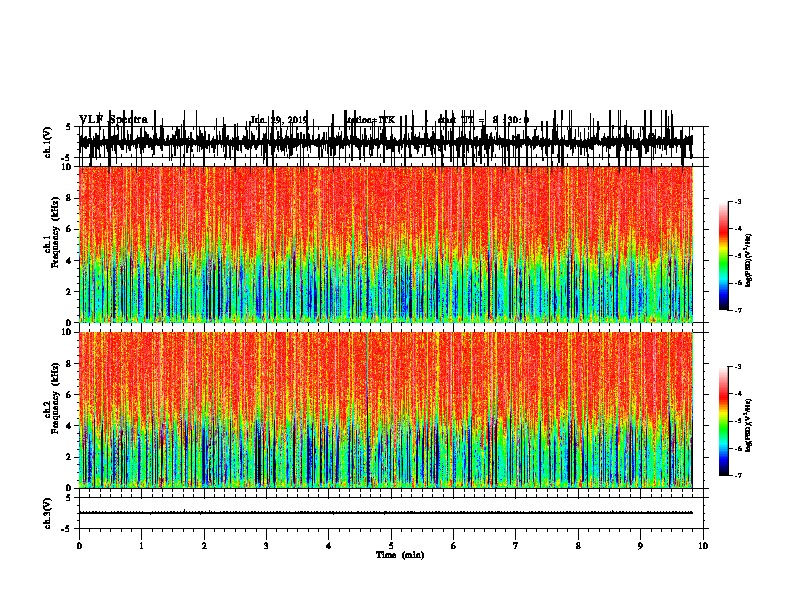Click the 2 kHz tick on ch.2 spectrogram axis
The image size is (792, 612).
click(70, 457)
